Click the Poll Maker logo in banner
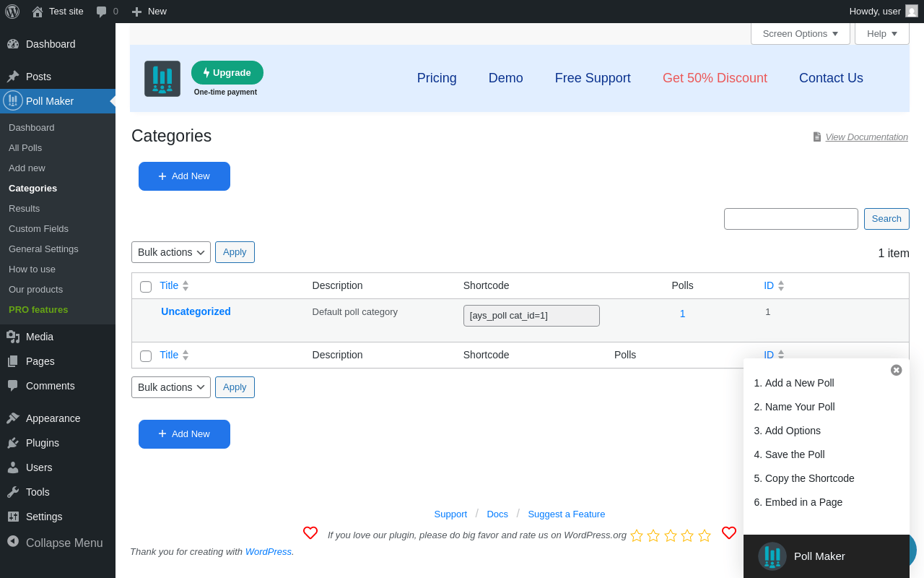Viewport: 924px width, 578px height. click(162, 79)
